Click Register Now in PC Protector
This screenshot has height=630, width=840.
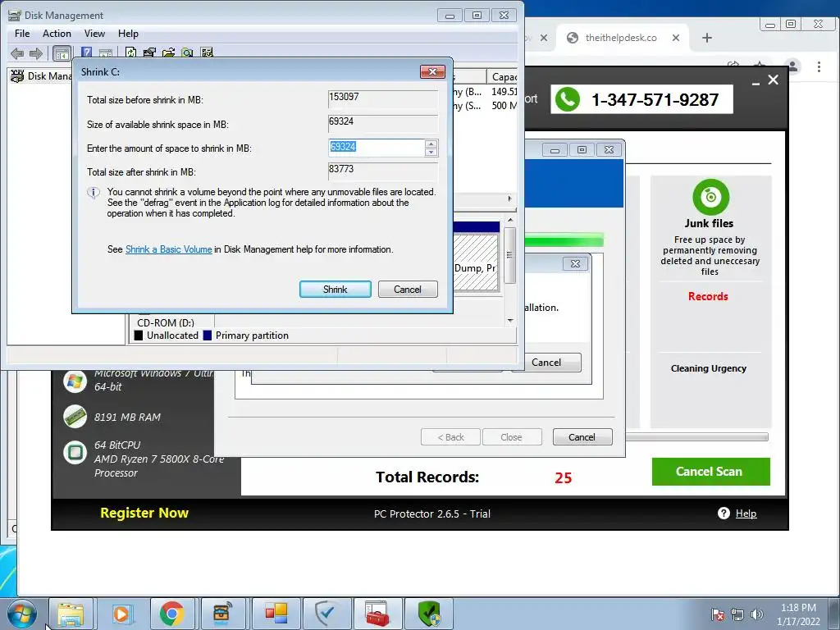click(x=144, y=513)
